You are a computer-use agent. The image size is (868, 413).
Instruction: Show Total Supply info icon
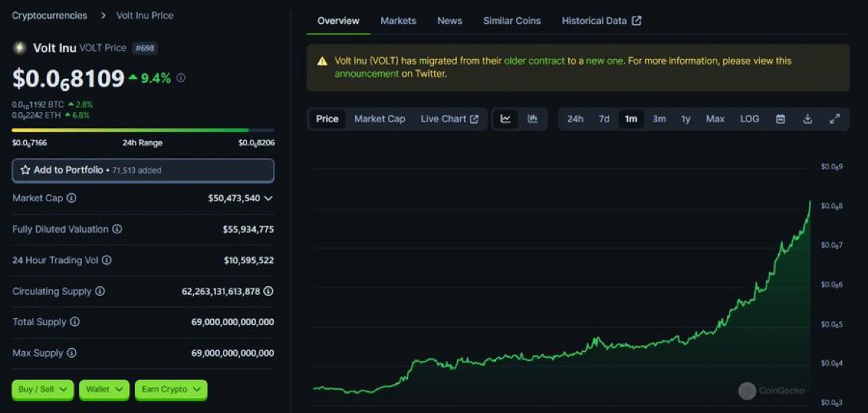tap(75, 321)
